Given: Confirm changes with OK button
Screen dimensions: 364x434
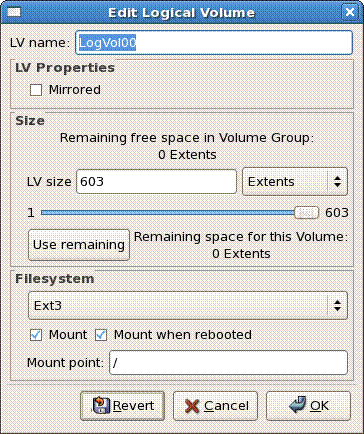Looking at the screenshot, I should click(308, 406).
